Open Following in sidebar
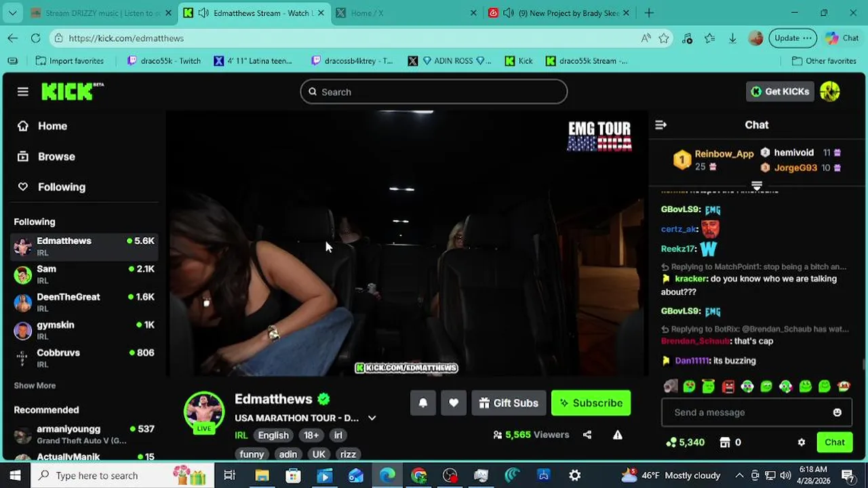Viewport: 868px width, 488px height. point(61,187)
